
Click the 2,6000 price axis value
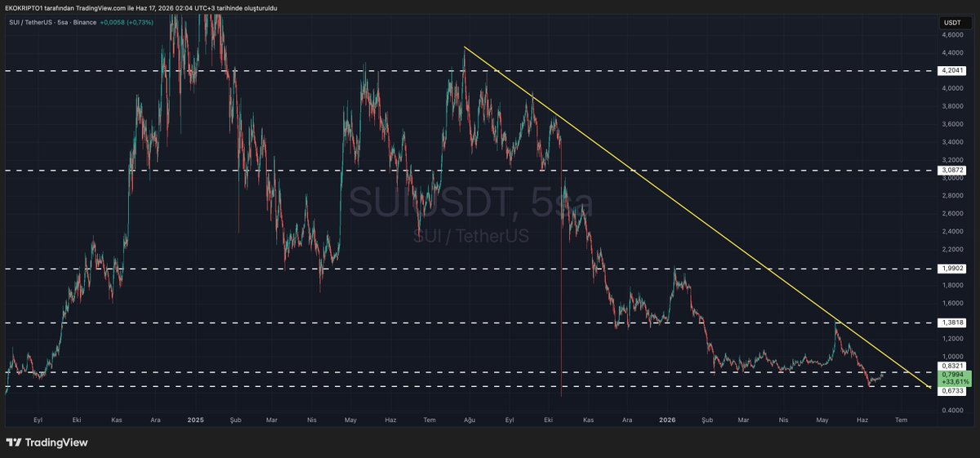[x=952, y=214]
